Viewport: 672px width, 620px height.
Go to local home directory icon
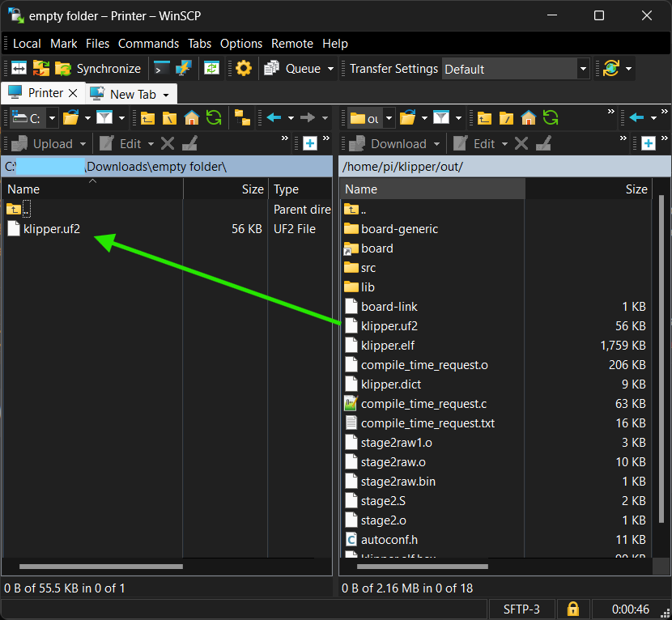[192, 117]
